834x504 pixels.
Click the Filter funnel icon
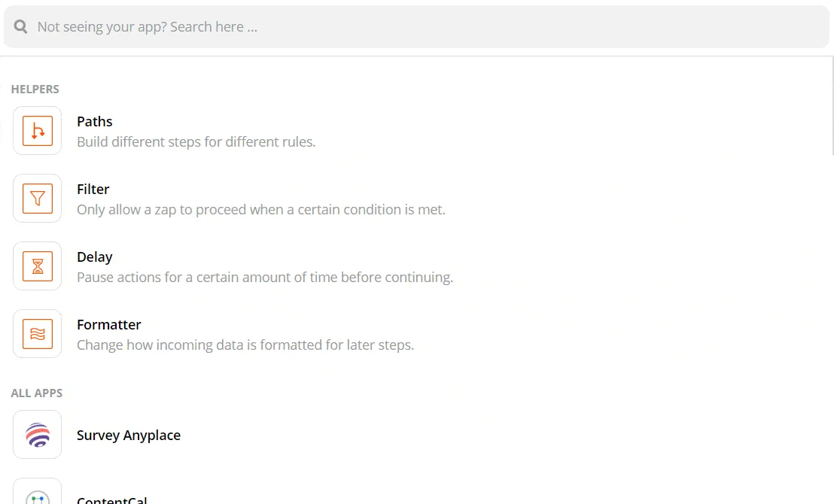coord(37,199)
